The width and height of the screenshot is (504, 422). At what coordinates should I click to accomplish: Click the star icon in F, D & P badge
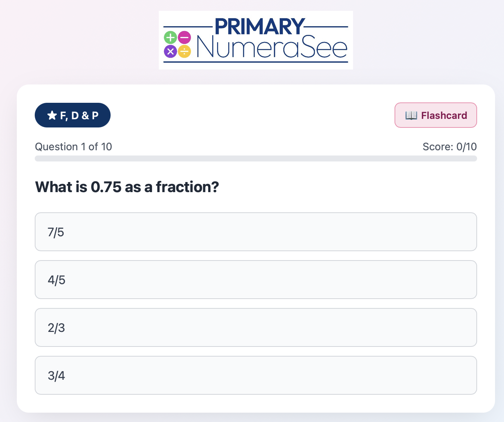(52, 115)
